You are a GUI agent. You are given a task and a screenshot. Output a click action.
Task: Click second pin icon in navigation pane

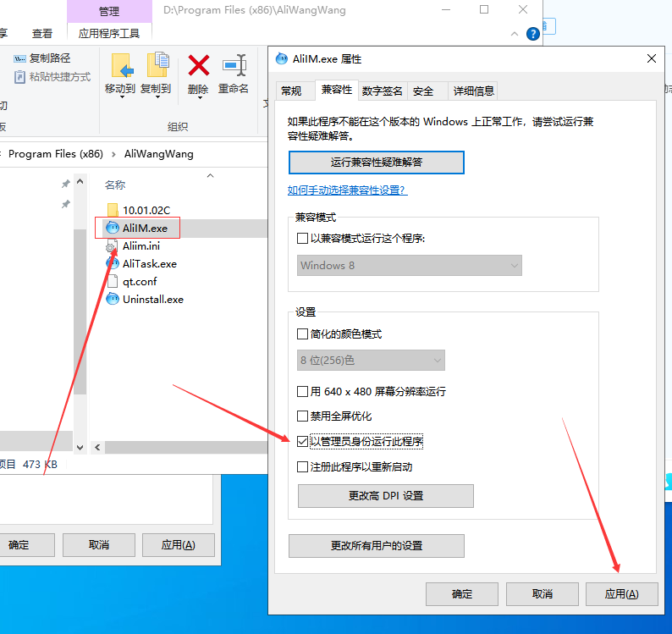pyautogui.click(x=65, y=204)
